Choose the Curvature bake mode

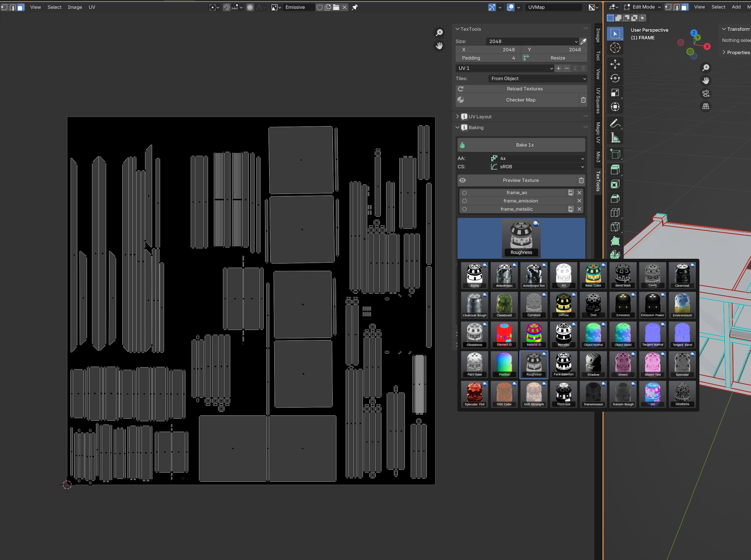[x=534, y=306]
